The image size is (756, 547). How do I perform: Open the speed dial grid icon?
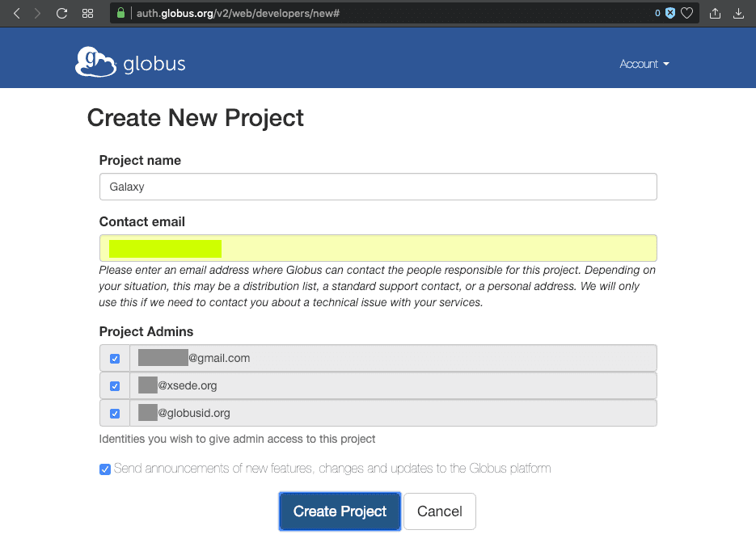[x=88, y=13]
